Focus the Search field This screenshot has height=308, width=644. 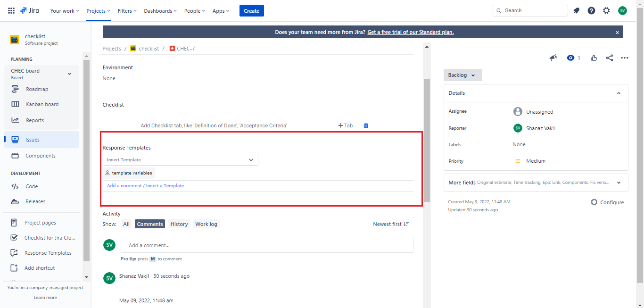[530, 10]
